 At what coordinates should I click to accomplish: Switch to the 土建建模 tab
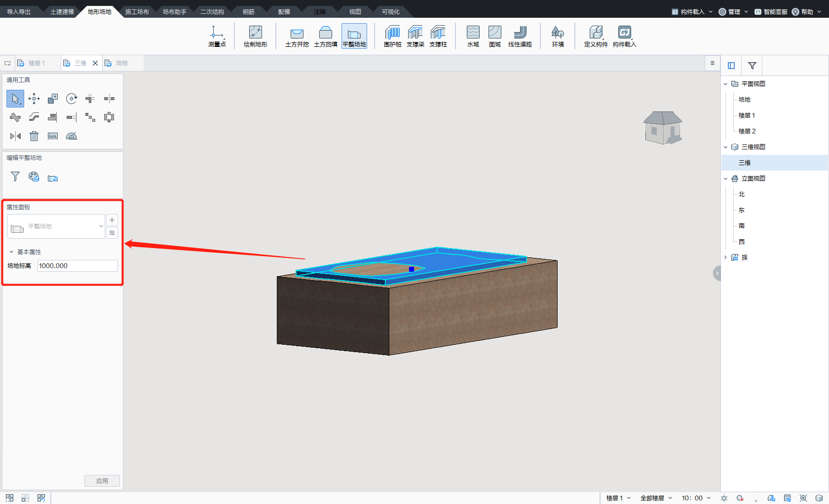pos(62,12)
